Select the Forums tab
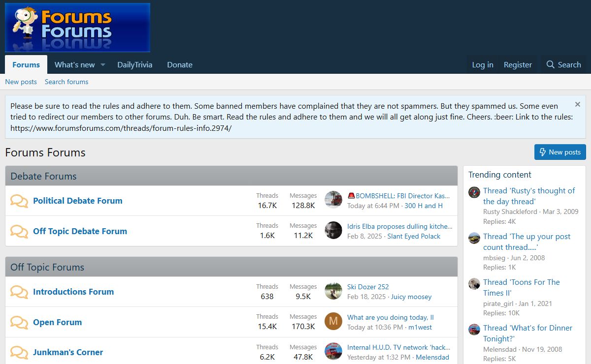Screen dimensions: 591x364 point(26,65)
